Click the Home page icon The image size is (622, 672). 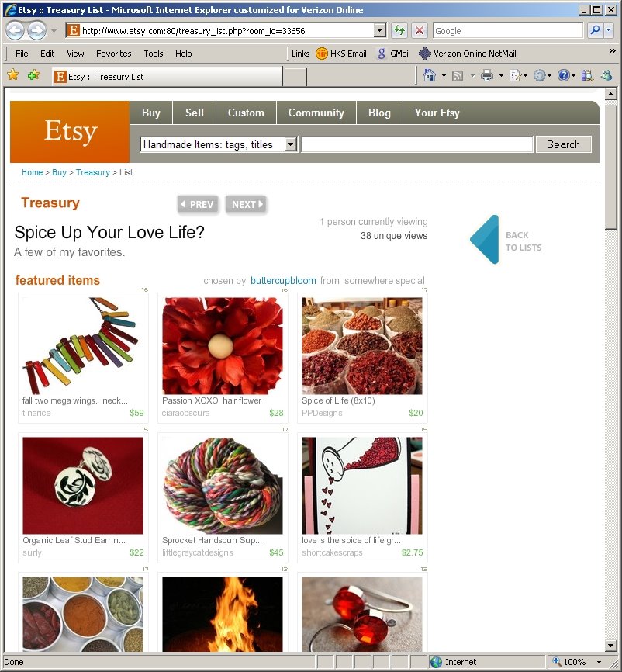click(429, 76)
